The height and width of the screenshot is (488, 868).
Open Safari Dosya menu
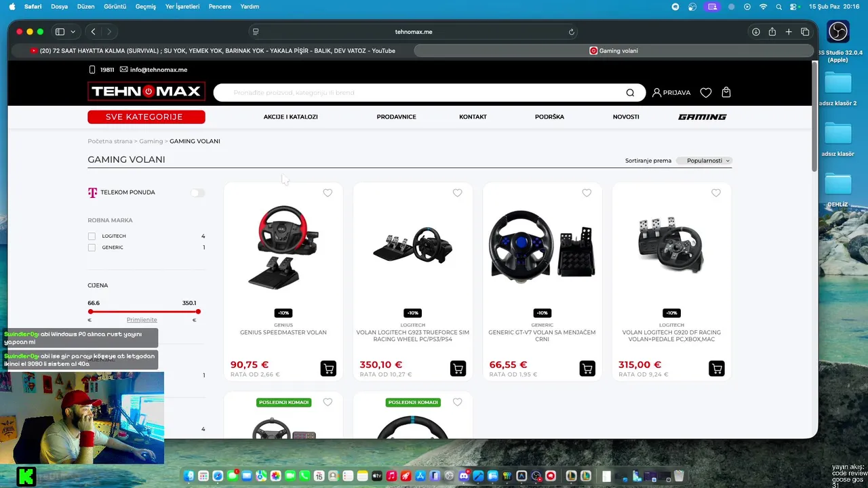59,7
